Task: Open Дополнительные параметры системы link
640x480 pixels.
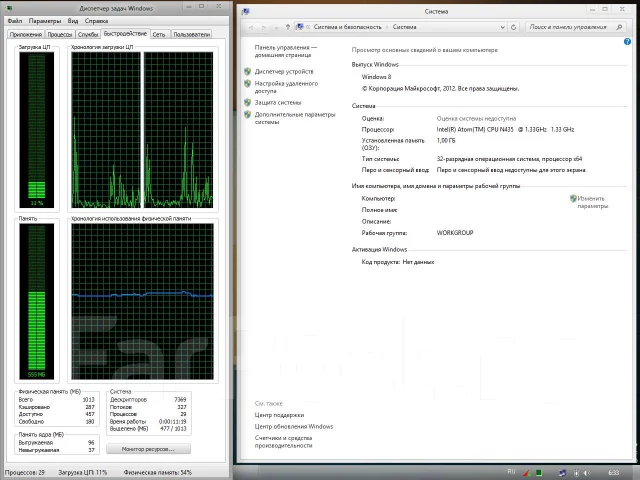Action: pos(295,118)
